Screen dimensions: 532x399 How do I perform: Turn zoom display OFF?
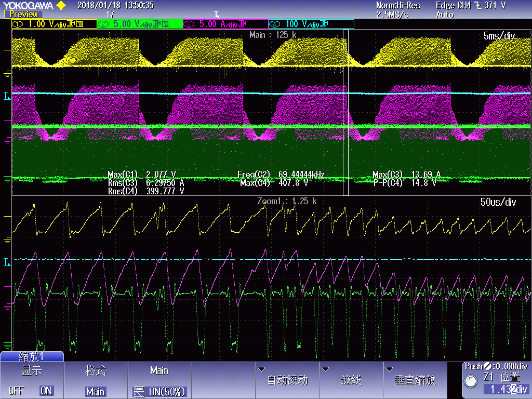point(16,391)
